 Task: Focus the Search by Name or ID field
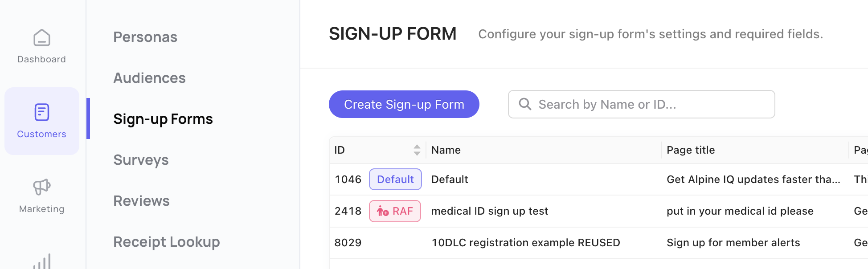point(642,104)
